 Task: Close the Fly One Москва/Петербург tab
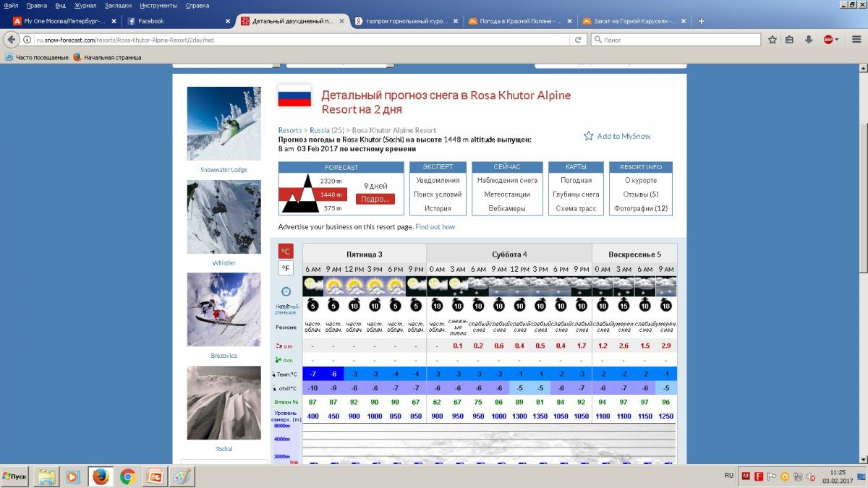(114, 21)
